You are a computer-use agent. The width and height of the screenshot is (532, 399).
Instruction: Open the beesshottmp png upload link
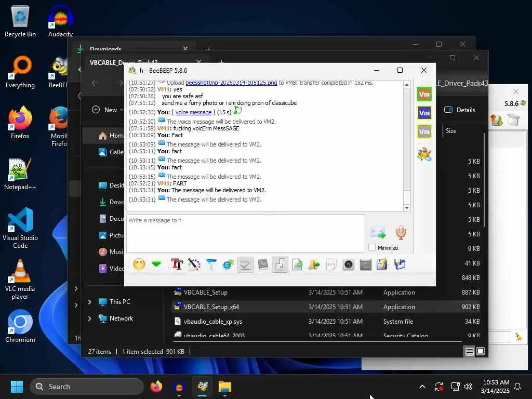tap(231, 83)
